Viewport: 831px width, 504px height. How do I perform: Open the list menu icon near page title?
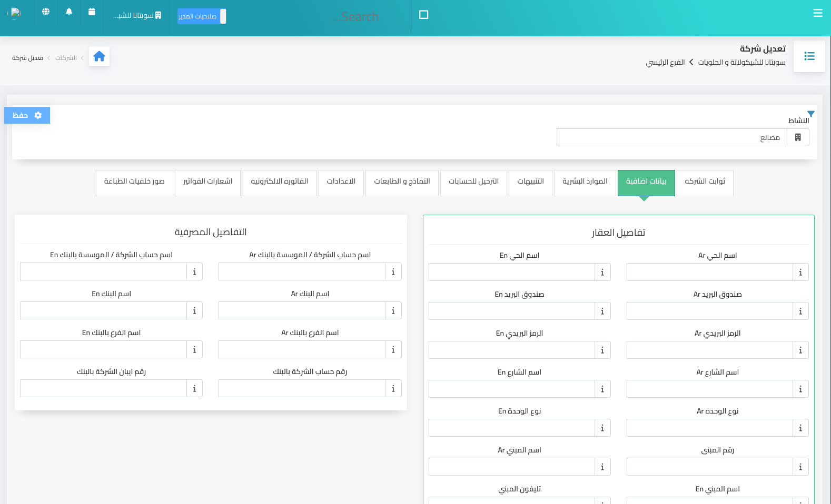tap(809, 56)
